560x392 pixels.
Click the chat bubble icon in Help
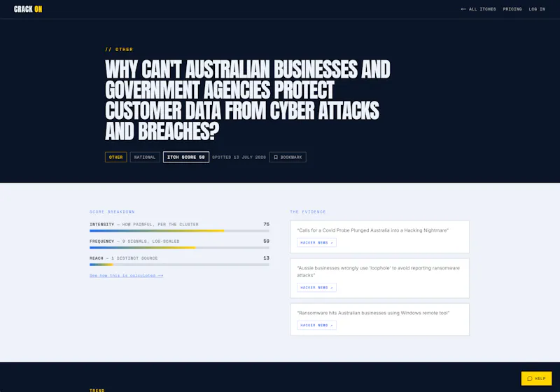point(530,379)
